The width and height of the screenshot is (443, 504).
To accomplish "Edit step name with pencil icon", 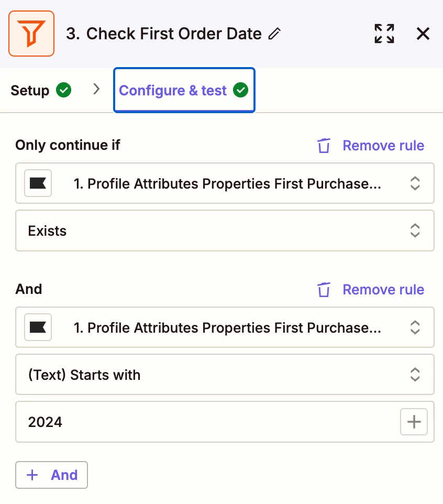I will pos(275,34).
